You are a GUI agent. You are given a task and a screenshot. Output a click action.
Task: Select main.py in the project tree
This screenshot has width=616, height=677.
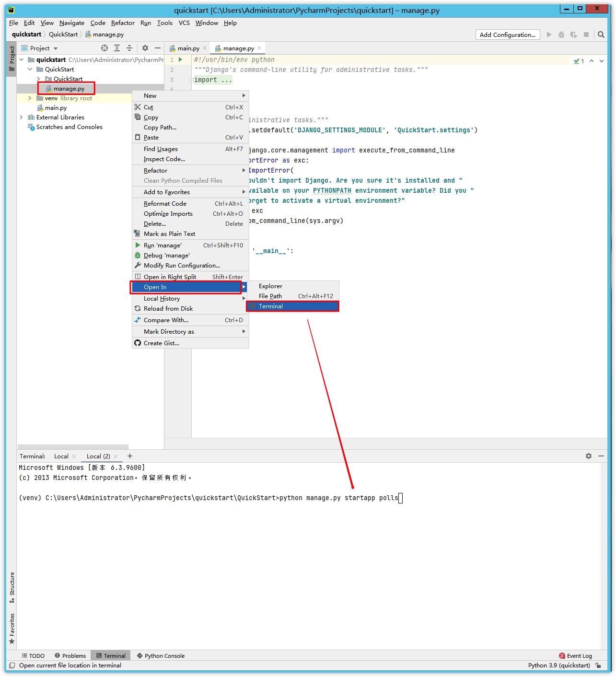(56, 108)
